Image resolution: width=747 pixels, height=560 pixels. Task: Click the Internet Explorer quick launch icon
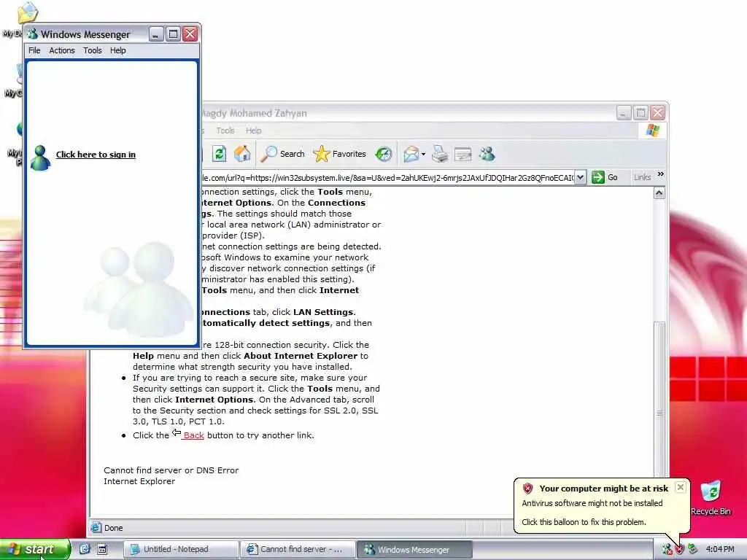tap(85, 549)
